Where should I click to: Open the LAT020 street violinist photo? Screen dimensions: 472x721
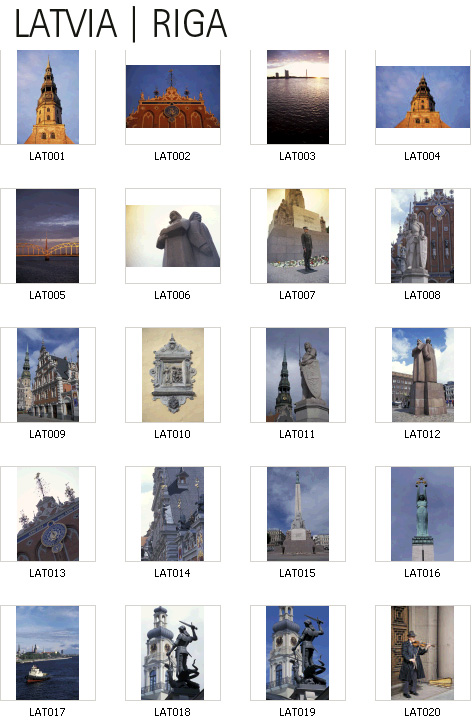[422, 653]
